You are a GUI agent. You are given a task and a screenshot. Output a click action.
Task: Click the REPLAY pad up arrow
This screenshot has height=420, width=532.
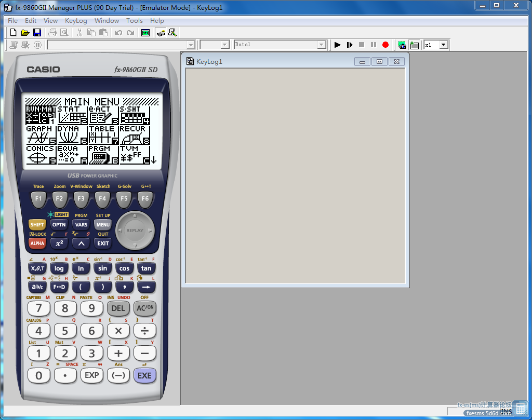[135, 215]
